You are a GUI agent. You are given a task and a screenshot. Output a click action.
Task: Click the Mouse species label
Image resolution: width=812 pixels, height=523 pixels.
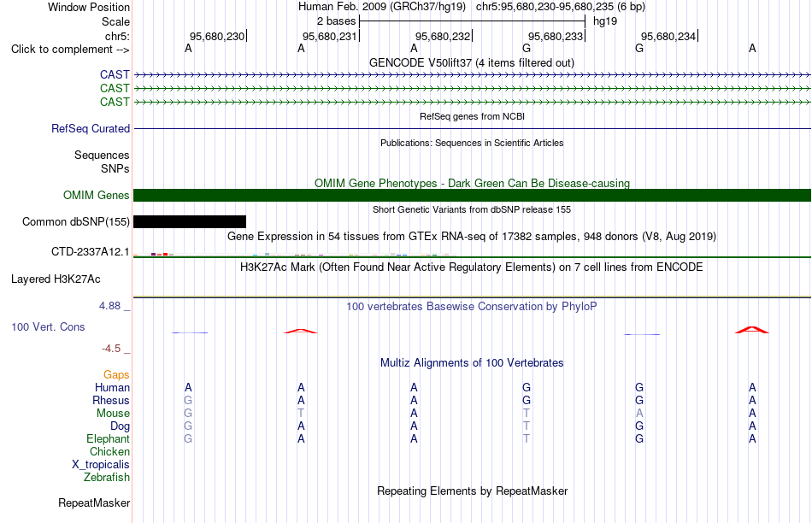pos(113,414)
